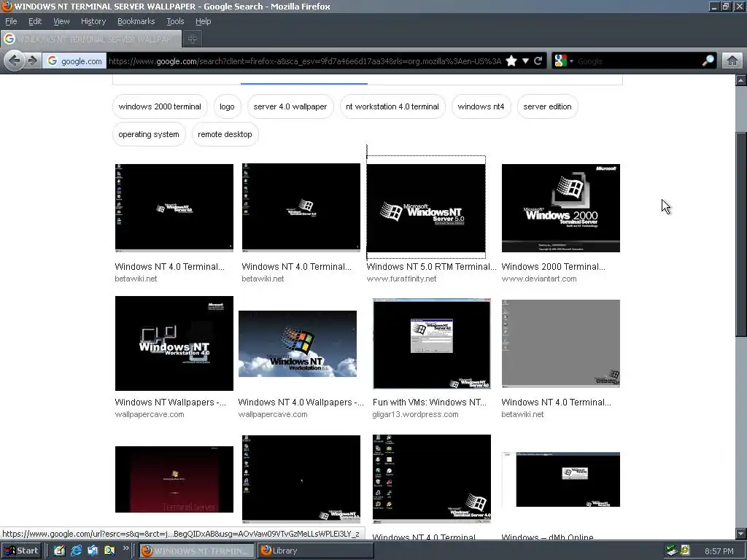The width and height of the screenshot is (747, 560).
Task: Filter by 'server edition' chip
Action: [547, 106]
